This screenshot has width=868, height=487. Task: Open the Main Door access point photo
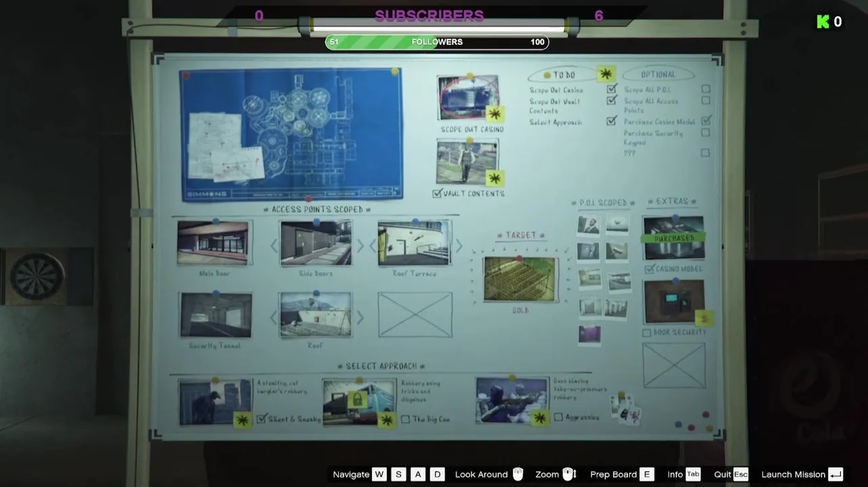213,243
